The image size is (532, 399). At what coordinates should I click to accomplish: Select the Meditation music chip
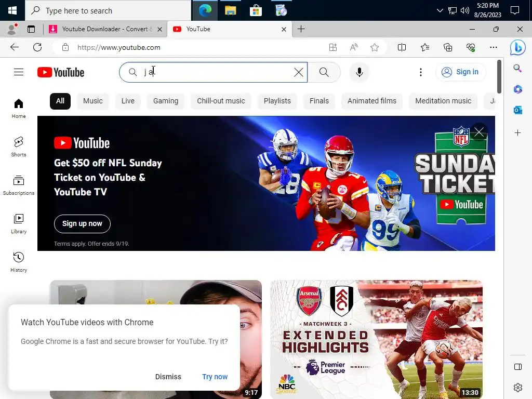443,101
